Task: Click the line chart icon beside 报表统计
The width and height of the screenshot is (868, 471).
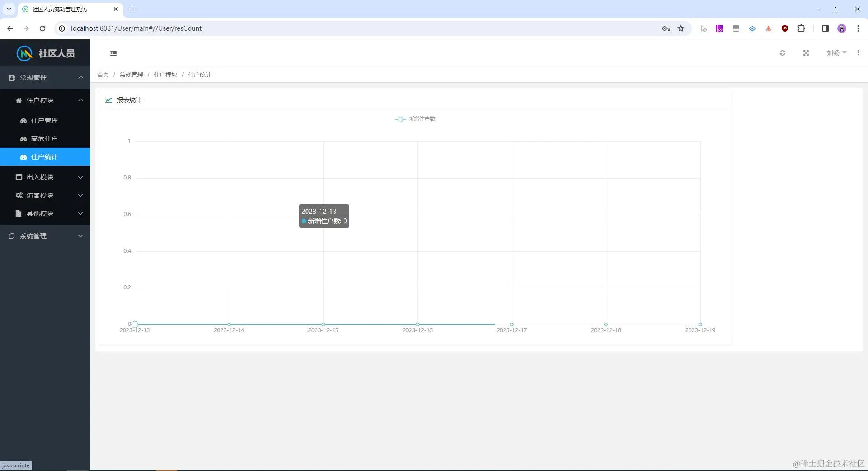Action: pyautogui.click(x=108, y=100)
